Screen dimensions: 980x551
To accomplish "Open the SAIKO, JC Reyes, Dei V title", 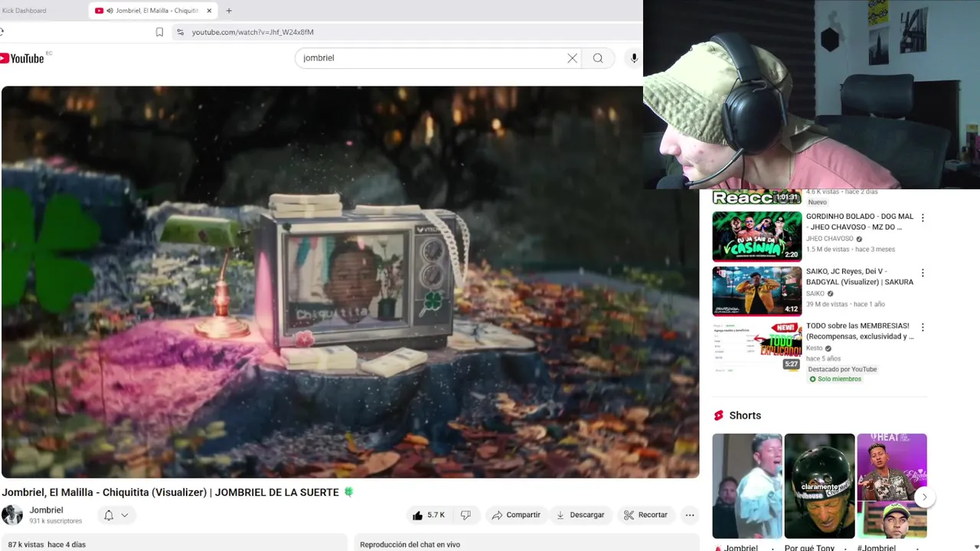I will click(x=859, y=276).
